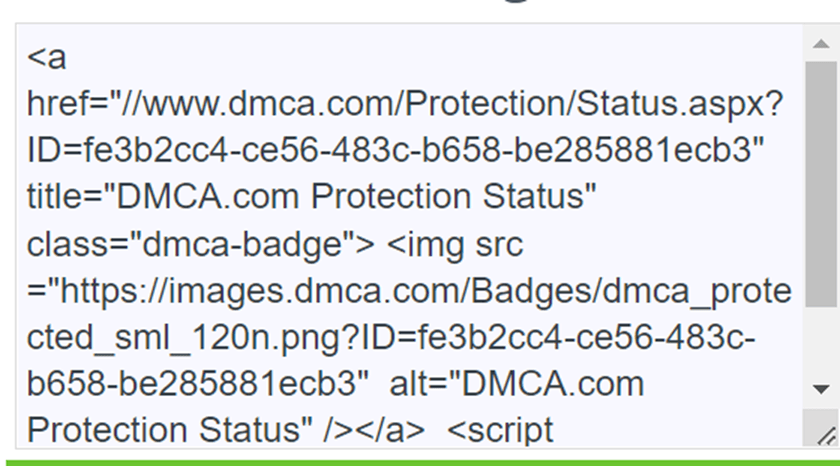The width and height of the screenshot is (840, 466).
Task: Click the ID=fe3b2cc4-ce56-483c-b658 text line
Action: [395, 150]
